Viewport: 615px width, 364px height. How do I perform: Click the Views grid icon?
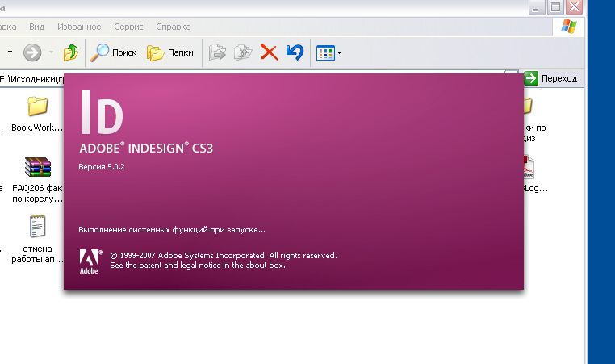pyautogui.click(x=325, y=53)
